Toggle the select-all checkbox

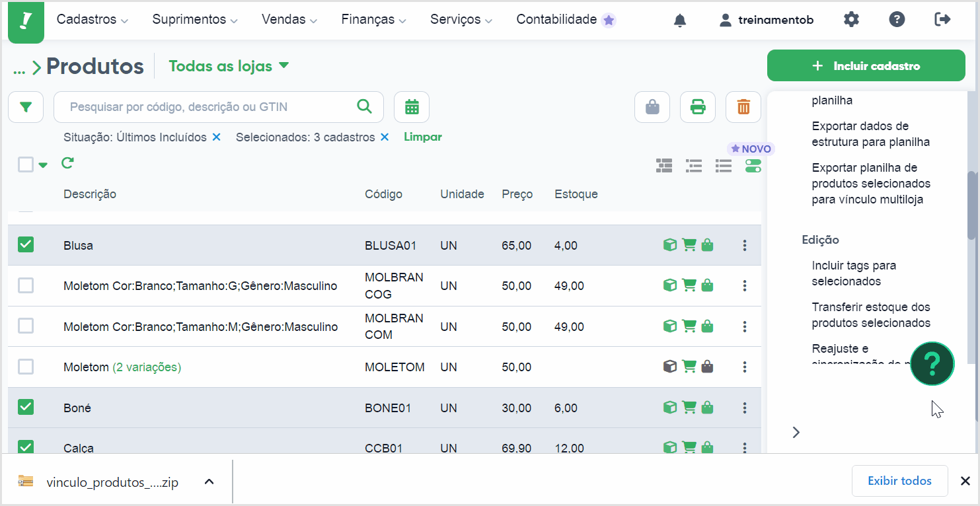(26, 164)
